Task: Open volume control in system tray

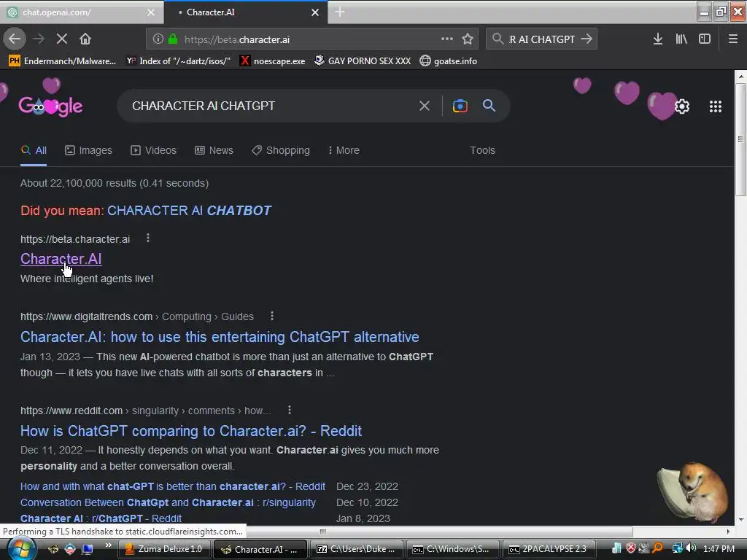Action: pos(691,548)
